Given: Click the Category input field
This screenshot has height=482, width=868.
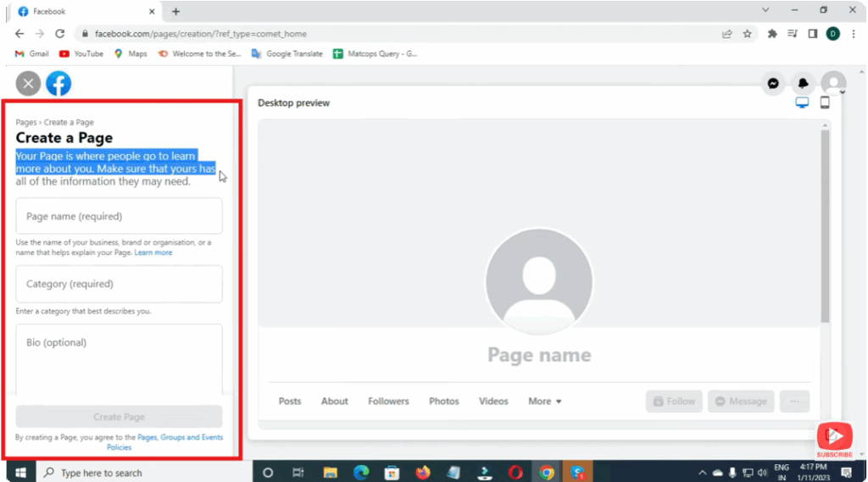Looking at the screenshot, I should [119, 284].
